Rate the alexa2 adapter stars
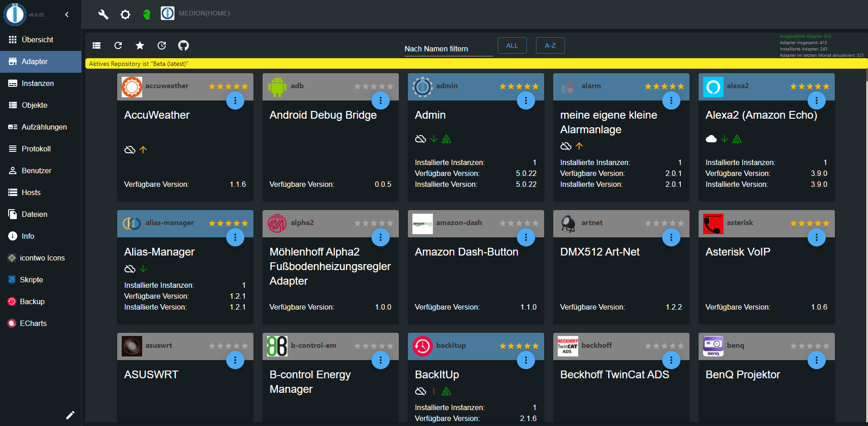Screen dimensions: 868x426 point(810,86)
